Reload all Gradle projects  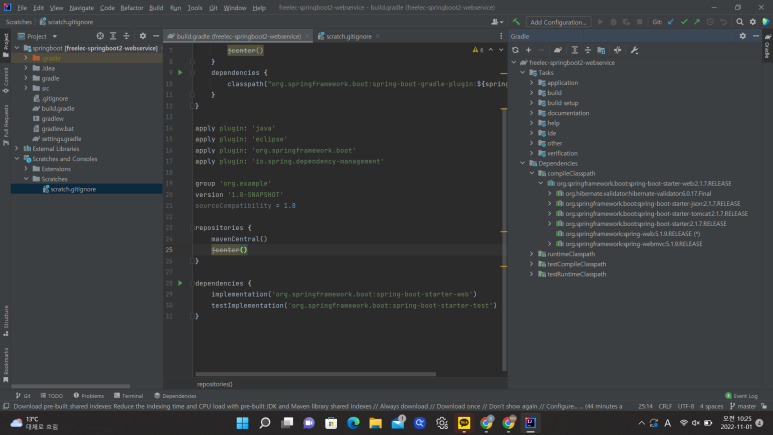point(515,50)
